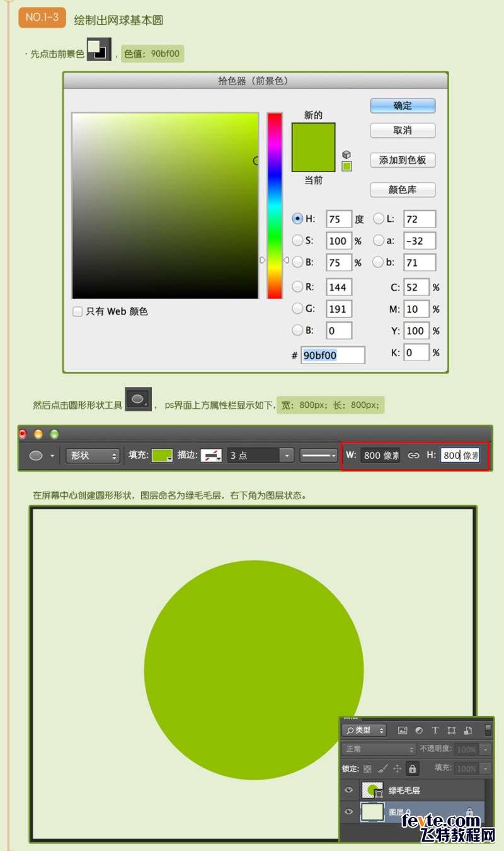Image resolution: width=504 pixels, height=851 pixels.
Task: Filter layers by smart object icon
Action: (x=467, y=731)
